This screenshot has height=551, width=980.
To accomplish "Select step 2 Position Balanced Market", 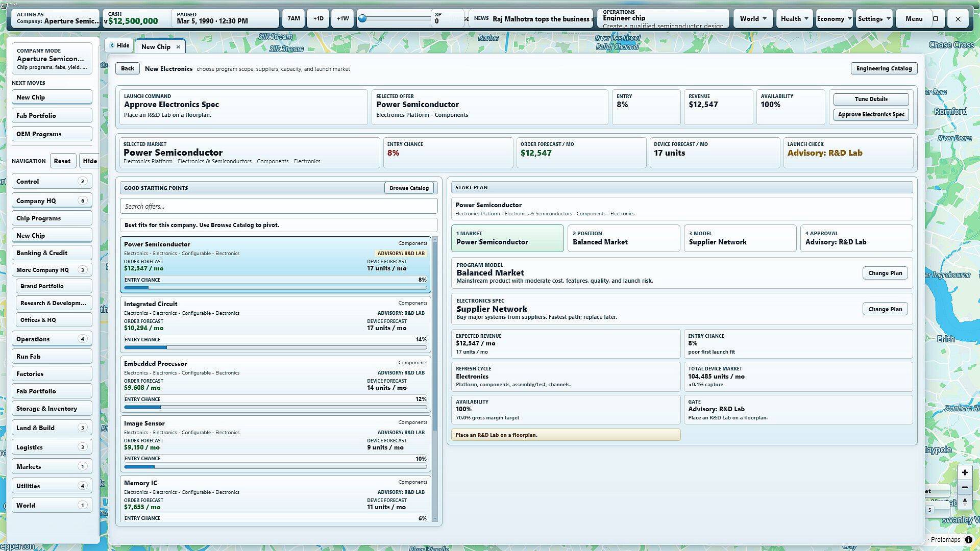I will [x=624, y=238].
